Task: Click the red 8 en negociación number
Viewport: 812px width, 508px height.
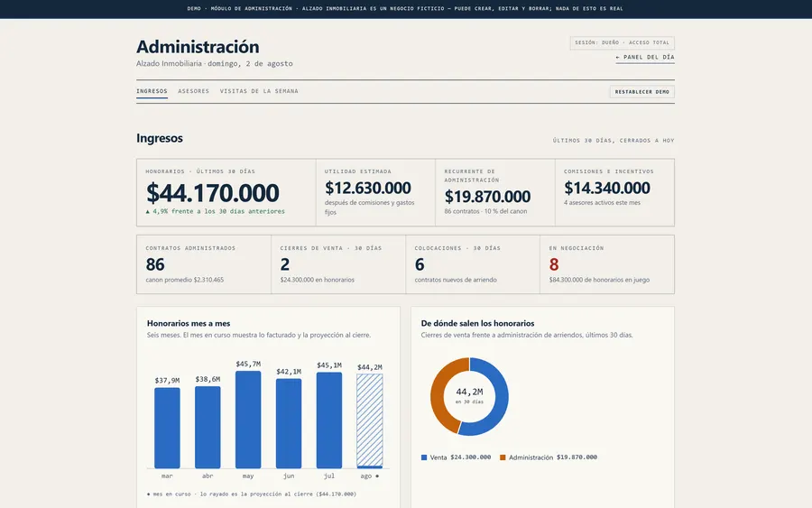Action: coord(554,264)
